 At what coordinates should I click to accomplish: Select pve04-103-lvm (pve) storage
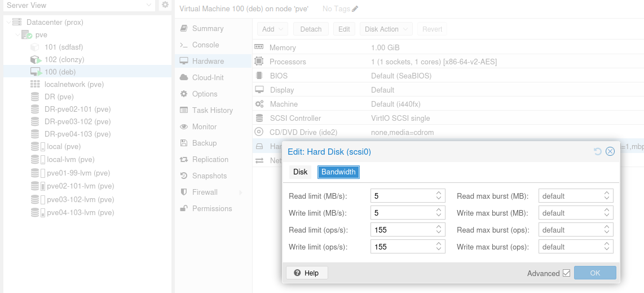(x=81, y=212)
